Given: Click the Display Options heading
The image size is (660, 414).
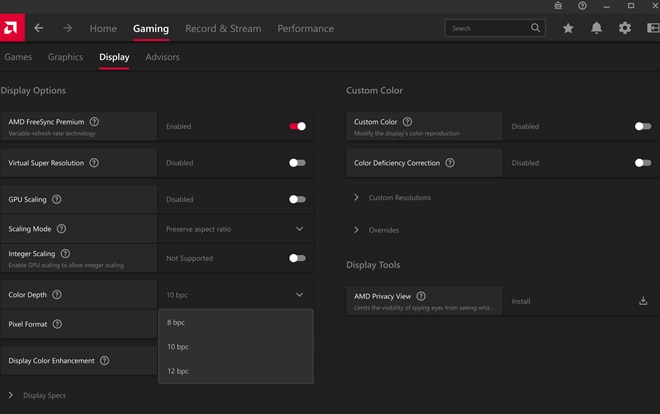Looking at the screenshot, I should (33, 90).
